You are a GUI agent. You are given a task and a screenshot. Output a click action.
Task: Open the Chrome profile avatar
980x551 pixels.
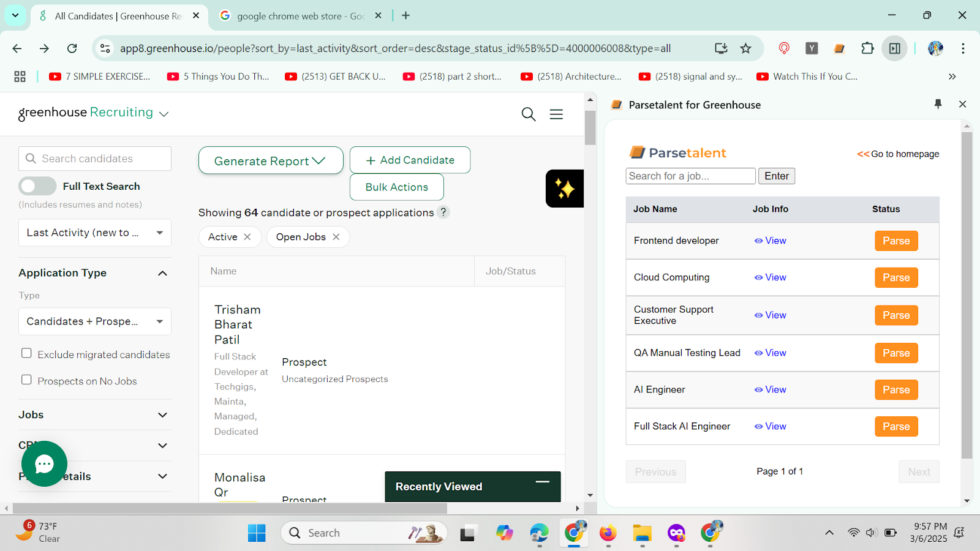(x=935, y=48)
